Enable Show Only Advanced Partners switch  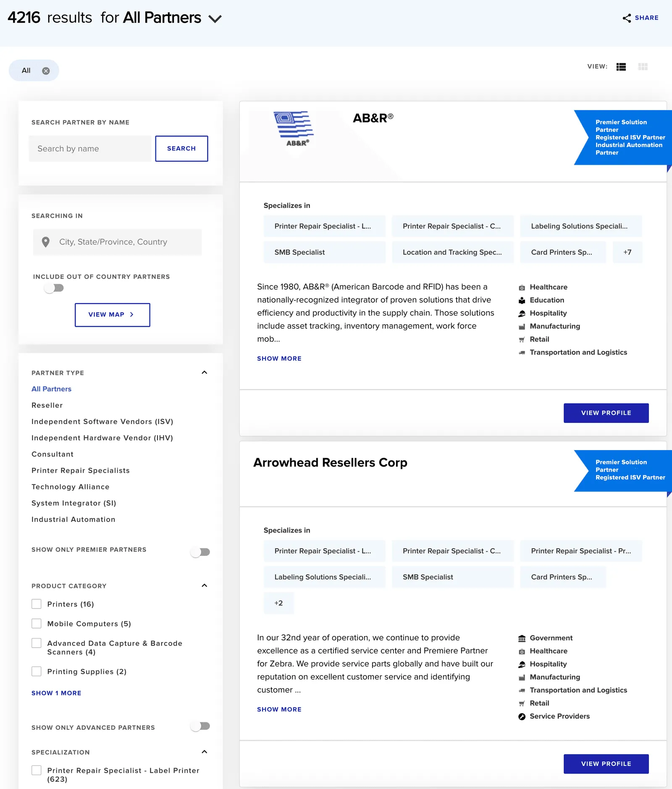tap(200, 726)
